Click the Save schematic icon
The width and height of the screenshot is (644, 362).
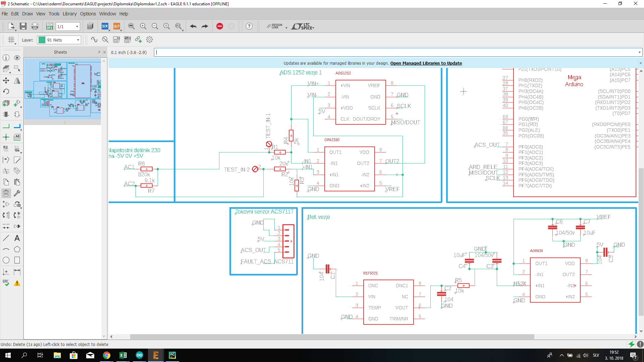pyautogui.click(x=23, y=26)
